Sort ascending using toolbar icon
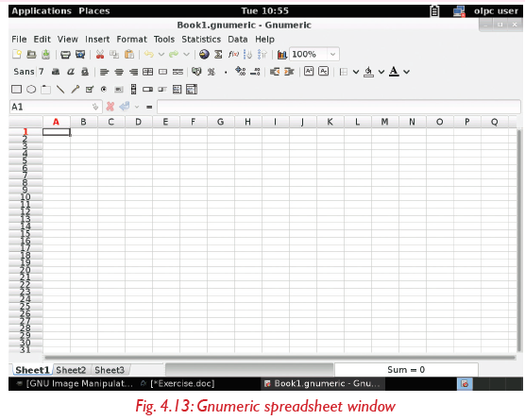Screen dimensions: 525x420 (247, 54)
